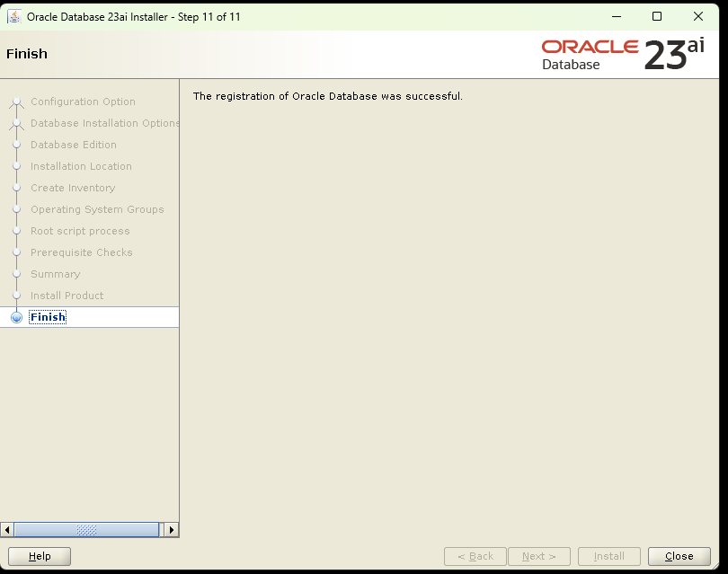
Task: Select the Operating System Groups step
Action: [x=98, y=209]
